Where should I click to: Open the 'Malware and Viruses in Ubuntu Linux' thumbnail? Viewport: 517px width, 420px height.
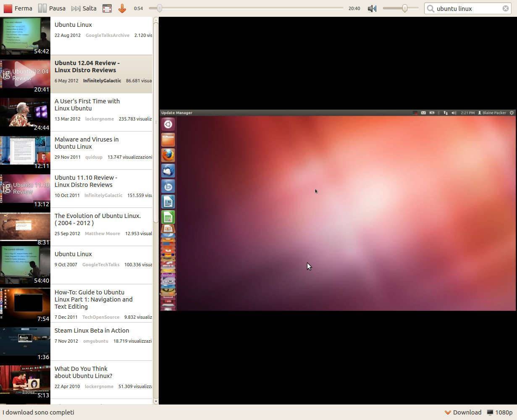[25, 151]
